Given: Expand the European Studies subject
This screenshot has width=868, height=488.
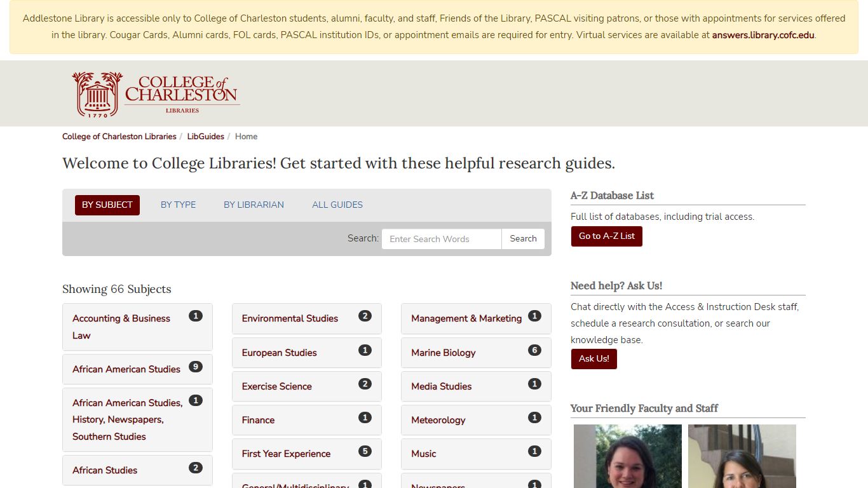Looking at the screenshot, I should coord(307,353).
